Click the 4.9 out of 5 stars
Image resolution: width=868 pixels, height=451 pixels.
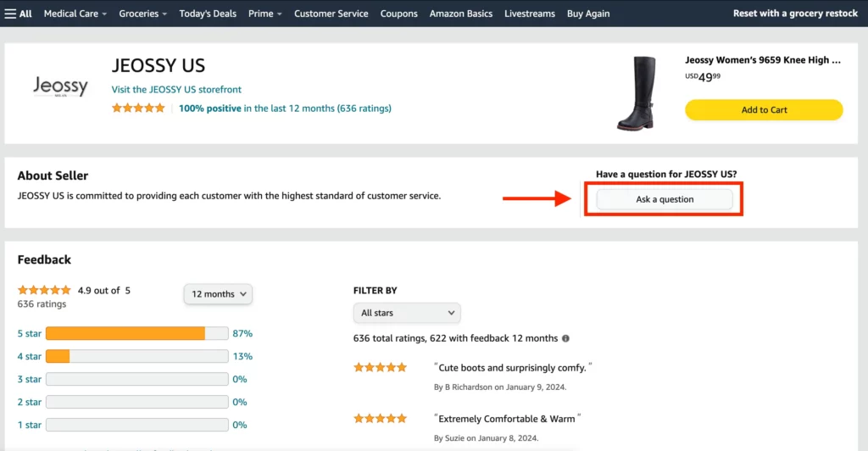44,290
